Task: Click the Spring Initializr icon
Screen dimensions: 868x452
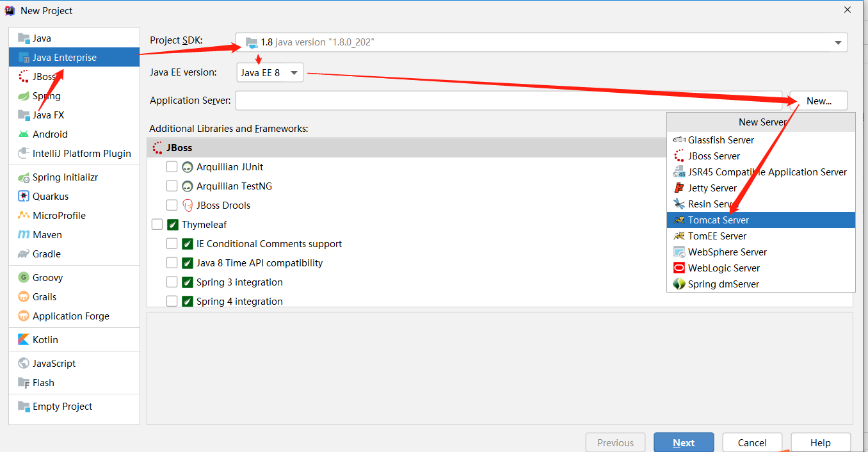Action: (24, 177)
